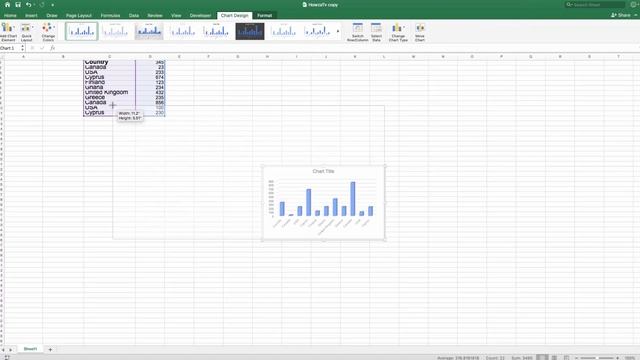Switch to Page Layout view in status bar
Image resolution: width=640 pixels, height=360 pixels.
pyautogui.click(x=554, y=358)
